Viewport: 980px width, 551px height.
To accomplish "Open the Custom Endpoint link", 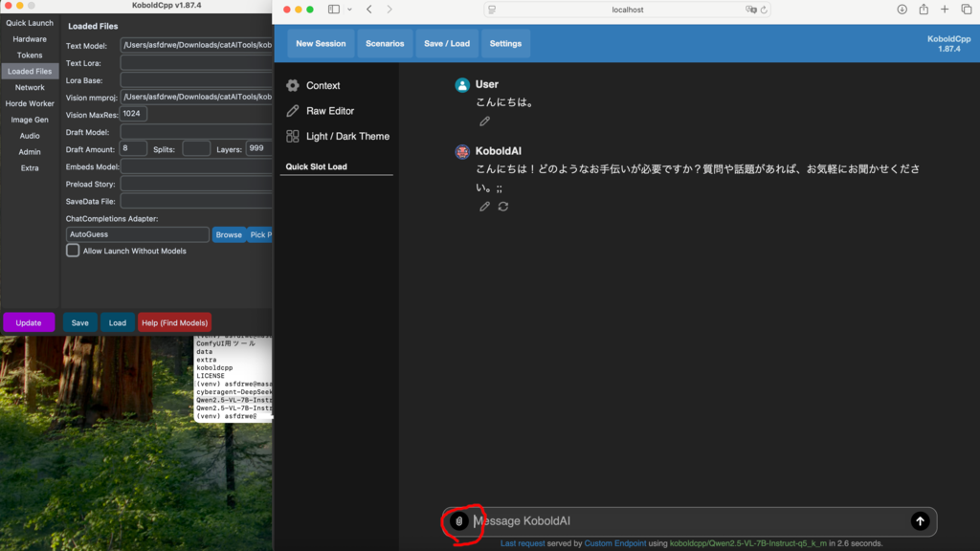I will [615, 543].
